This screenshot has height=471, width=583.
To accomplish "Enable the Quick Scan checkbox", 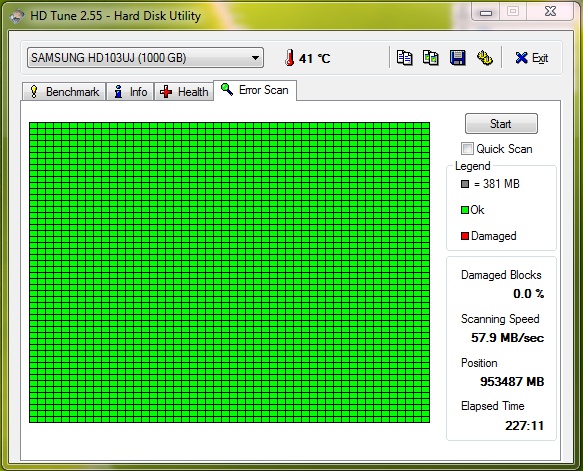I will pos(467,149).
